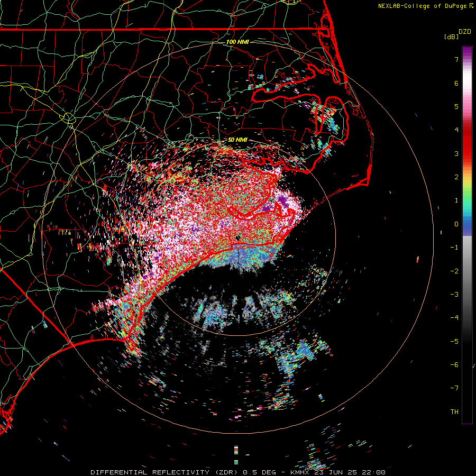Click the KMHX radar site identifier

(300, 472)
